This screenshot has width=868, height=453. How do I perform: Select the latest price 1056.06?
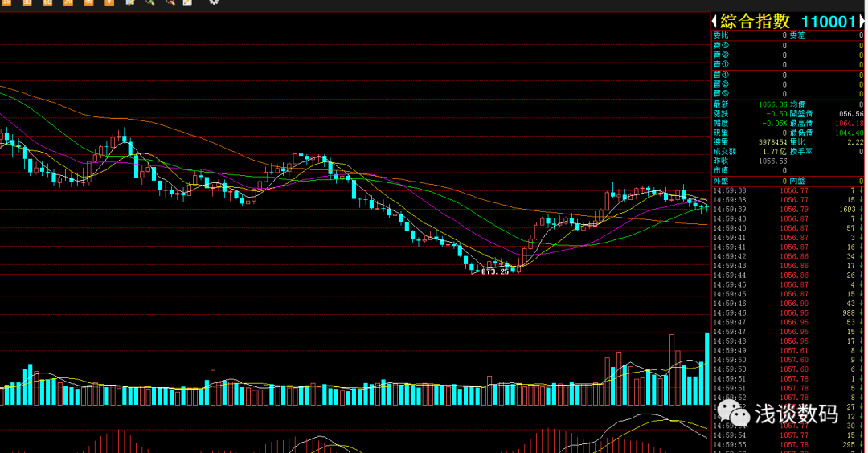pyautogui.click(x=773, y=104)
